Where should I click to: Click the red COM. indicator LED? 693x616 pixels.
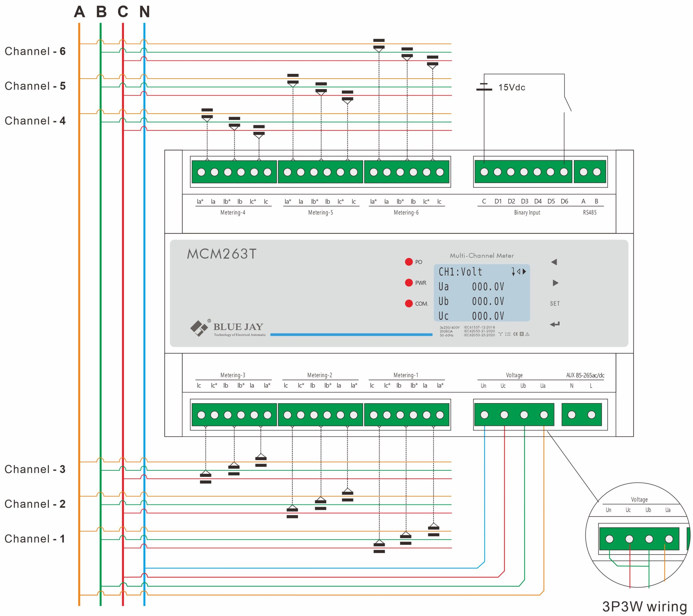408,303
